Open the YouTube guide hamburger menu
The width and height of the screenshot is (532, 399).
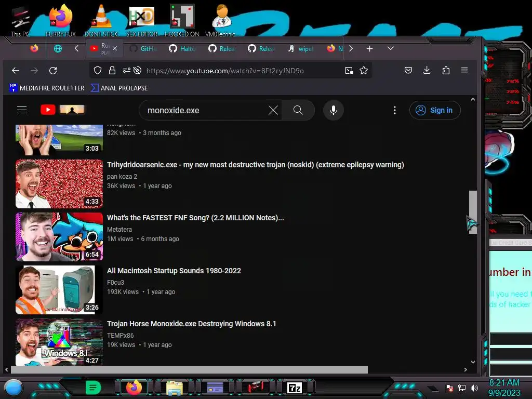click(22, 110)
